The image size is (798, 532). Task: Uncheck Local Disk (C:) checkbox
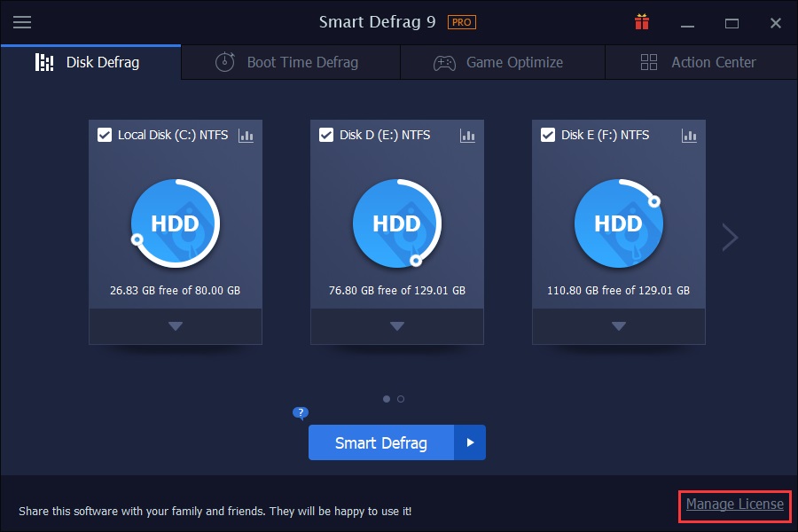[x=105, y=135]
